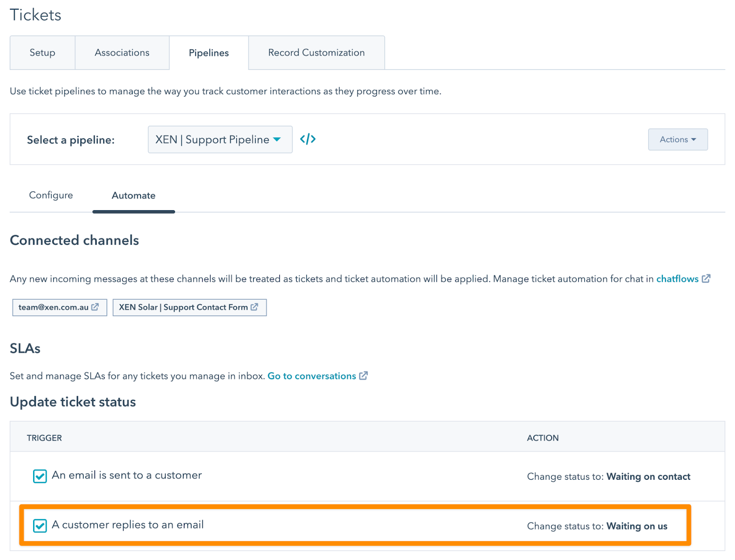
Task: Switch to the Configure sub-tab
Action: pos(51,196)
